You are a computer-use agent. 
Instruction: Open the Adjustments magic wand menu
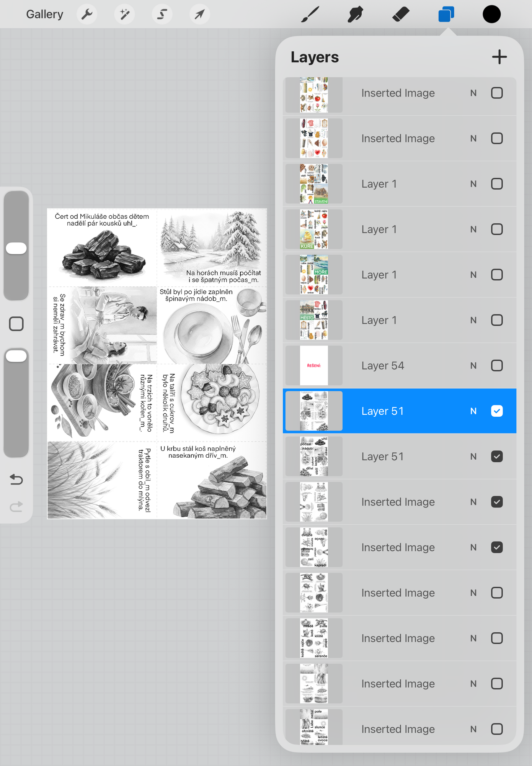[x=124, y=15]
